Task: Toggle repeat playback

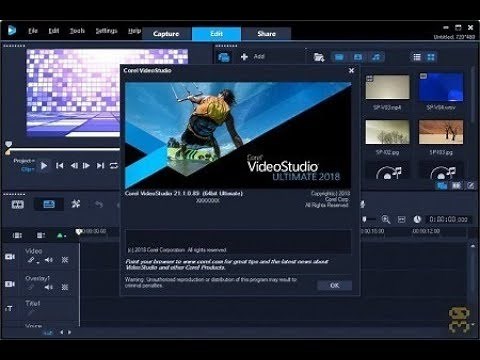Action: coord(114,165)
